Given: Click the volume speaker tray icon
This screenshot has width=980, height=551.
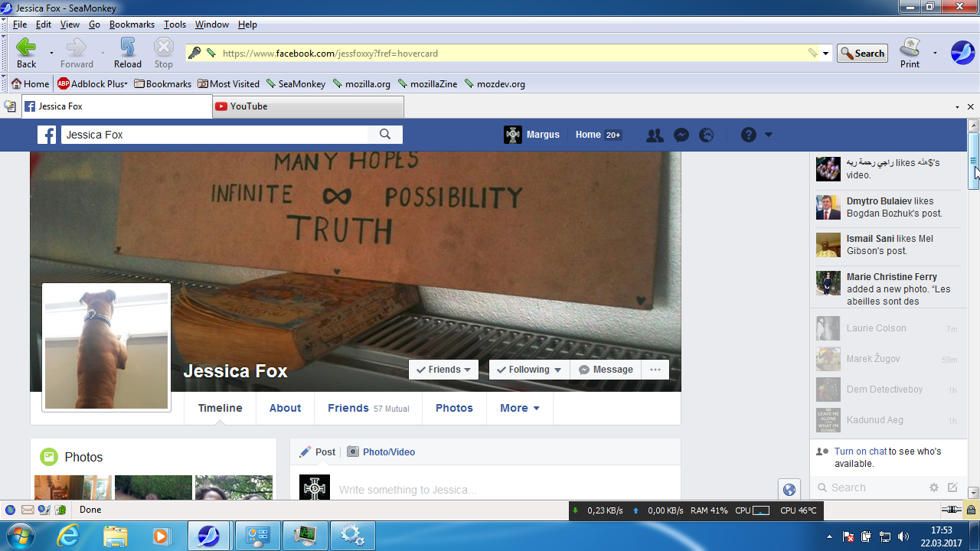Looking at the screenshot, I should point(903,536).
